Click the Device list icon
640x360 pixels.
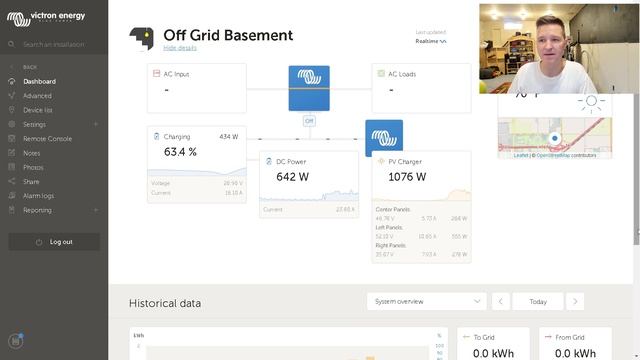(11, 110)
